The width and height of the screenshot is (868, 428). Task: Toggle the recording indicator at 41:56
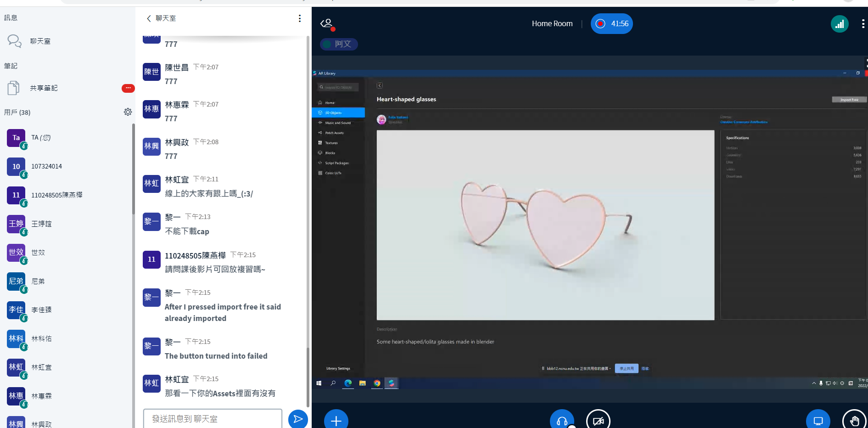pos(611,24)
